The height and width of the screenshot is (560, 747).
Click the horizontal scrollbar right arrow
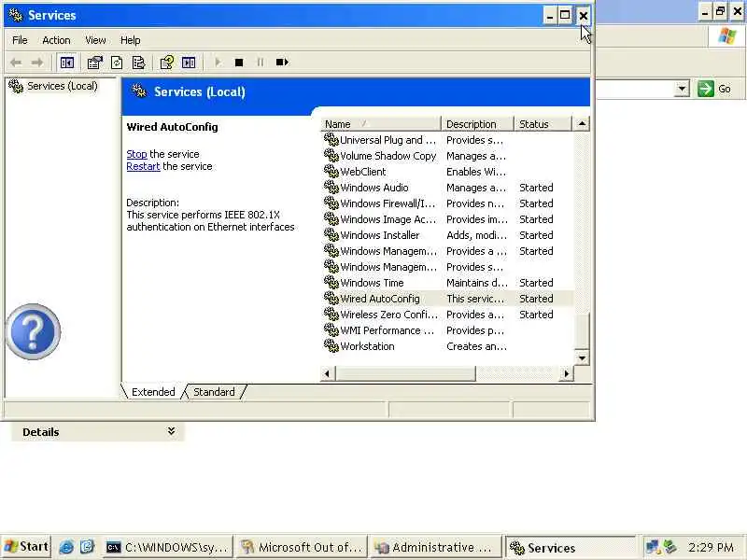566,374
